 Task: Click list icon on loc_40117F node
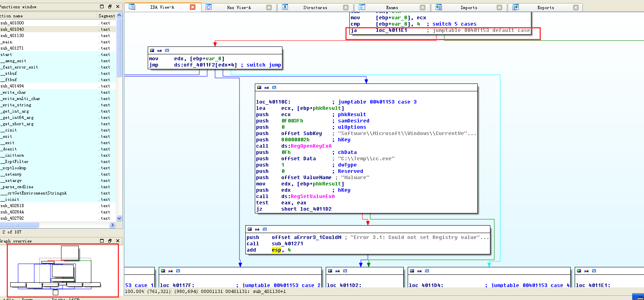178,271
